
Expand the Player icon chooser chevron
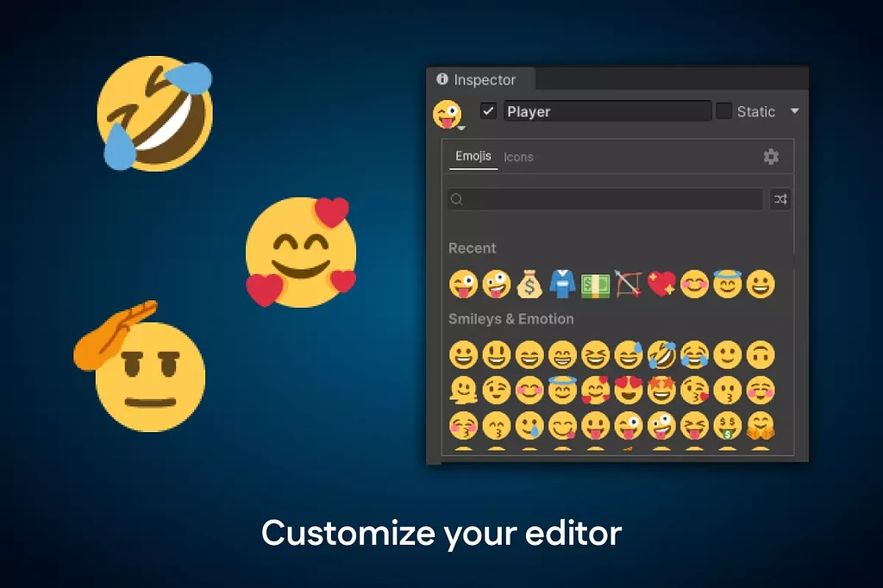[x=462, y=127]
